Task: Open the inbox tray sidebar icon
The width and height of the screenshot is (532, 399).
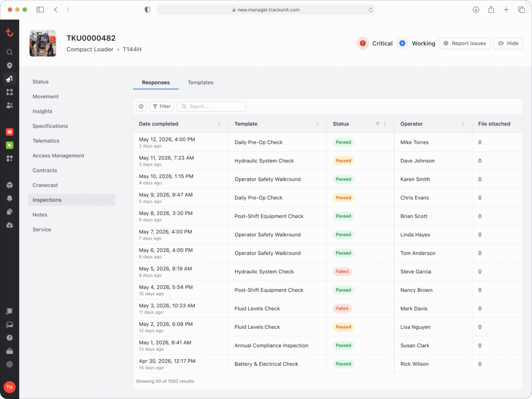Action: point(9,325)
